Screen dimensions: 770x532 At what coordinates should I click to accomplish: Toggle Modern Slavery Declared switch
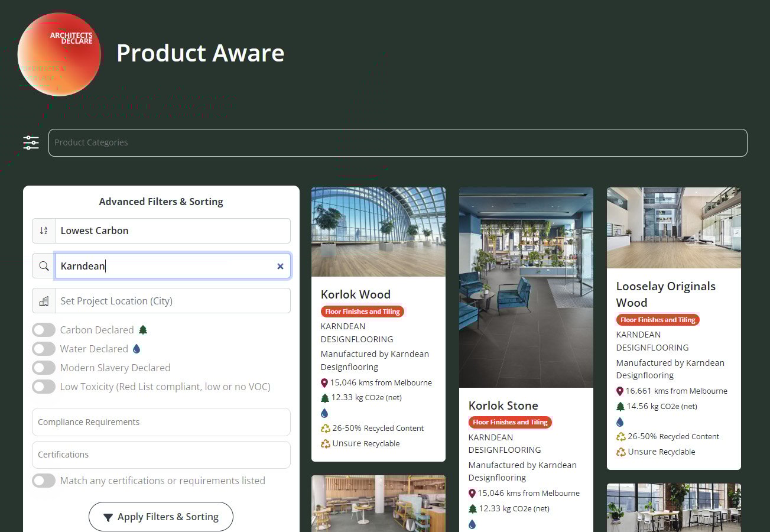[x=44, y=368]
